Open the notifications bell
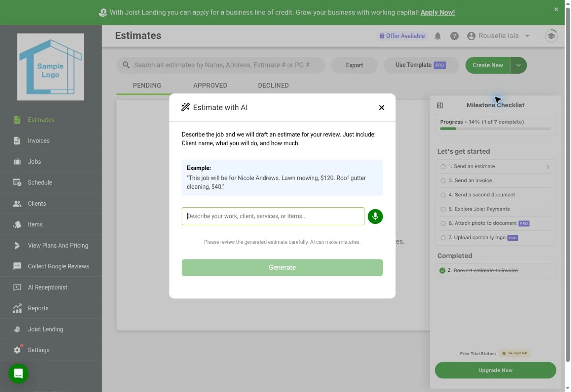571x392 pixels. tap(438, 36)
